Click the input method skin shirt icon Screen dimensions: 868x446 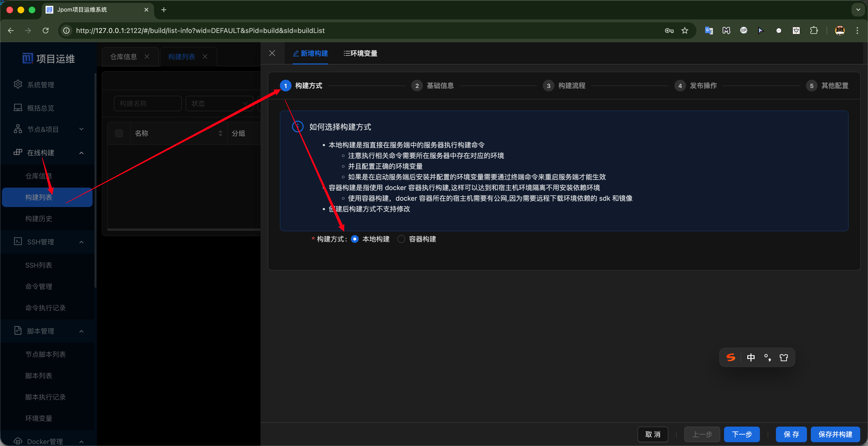(784, 357)
